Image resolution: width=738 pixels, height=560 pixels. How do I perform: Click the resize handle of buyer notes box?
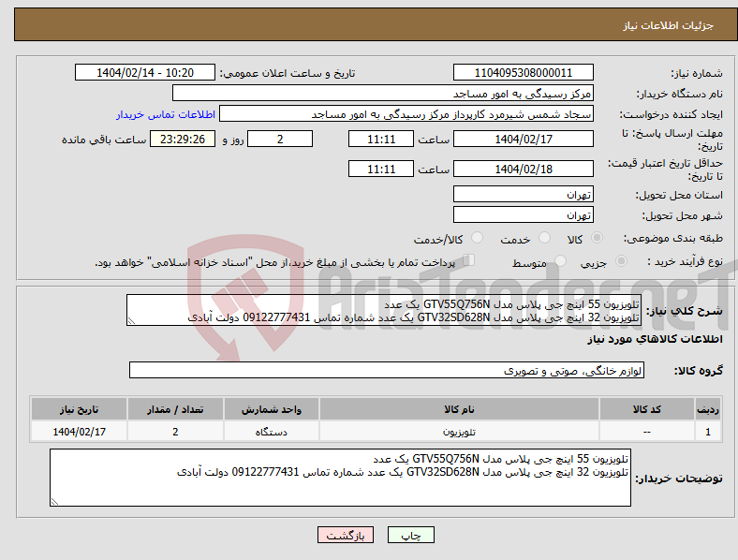click(54, 502)
